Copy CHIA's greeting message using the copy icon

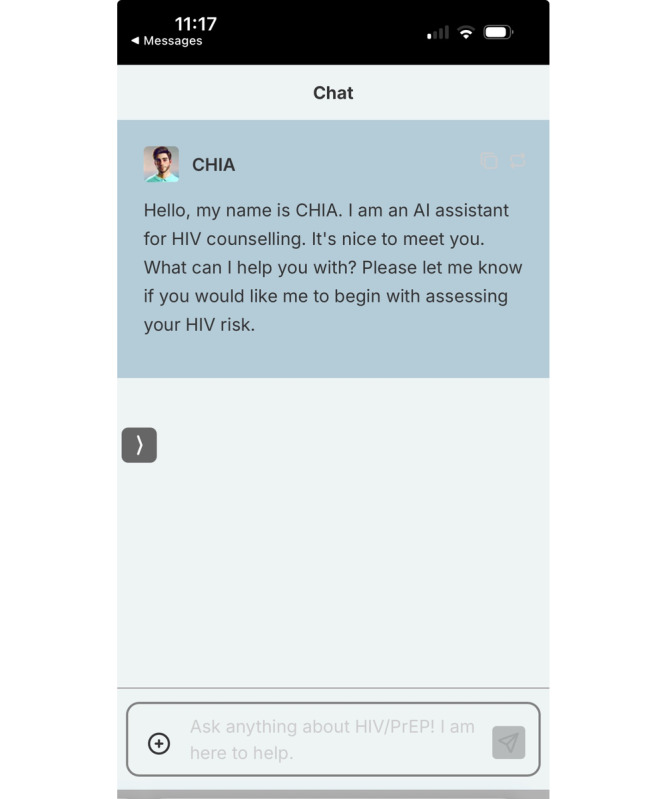(x=489, y=161)
